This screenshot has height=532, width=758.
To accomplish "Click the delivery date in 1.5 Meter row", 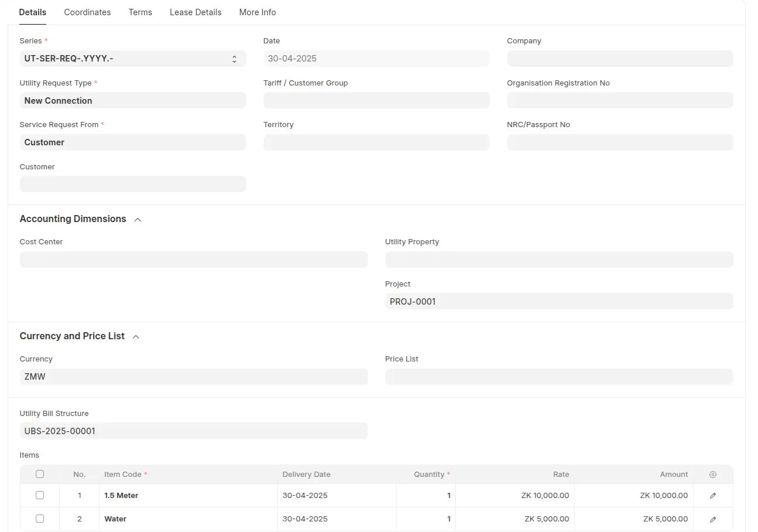I will tap(337, 496).
